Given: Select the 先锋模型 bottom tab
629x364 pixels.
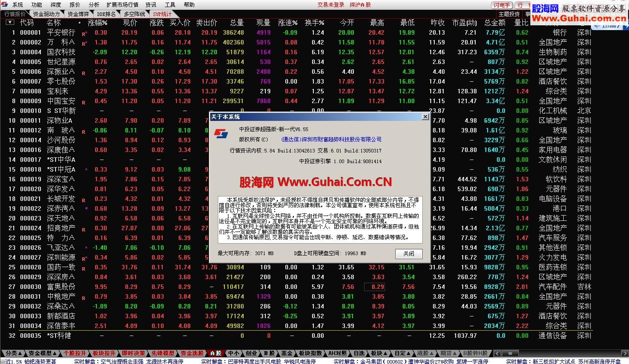Looking at the screenshot, I should click(x=163, y=353).
